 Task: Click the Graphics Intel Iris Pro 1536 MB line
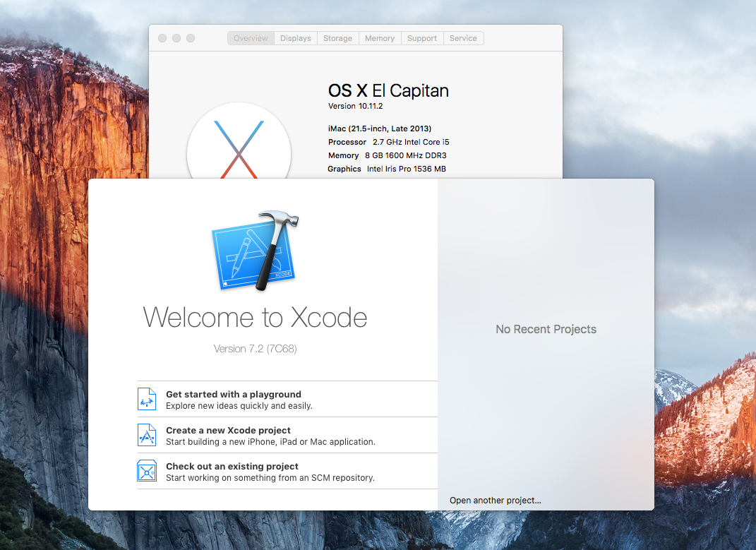[387, 169]
